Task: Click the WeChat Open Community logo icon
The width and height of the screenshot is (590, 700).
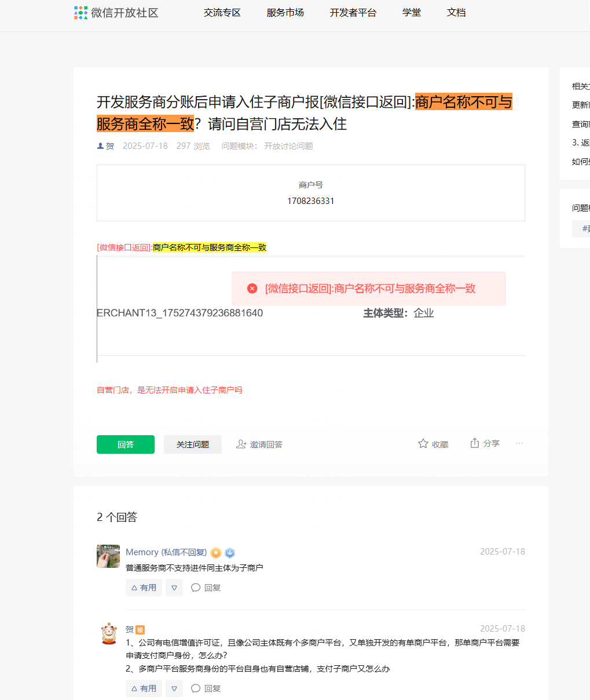Action: [81, 13]
